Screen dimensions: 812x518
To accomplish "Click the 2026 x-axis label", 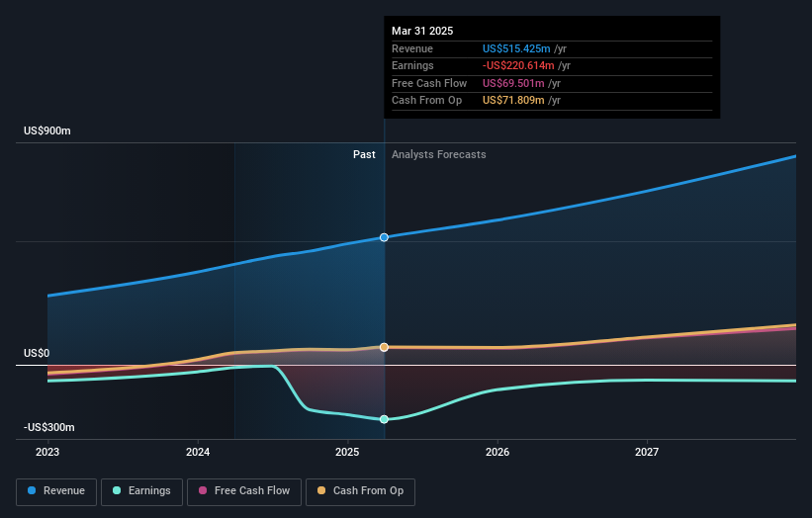I will click(497, 452).
